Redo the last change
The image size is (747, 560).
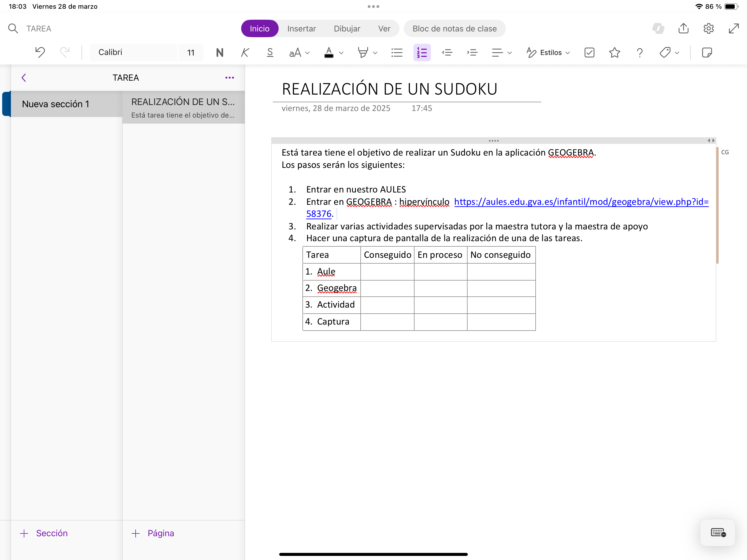pyautogui.click(x=65, y=52)
